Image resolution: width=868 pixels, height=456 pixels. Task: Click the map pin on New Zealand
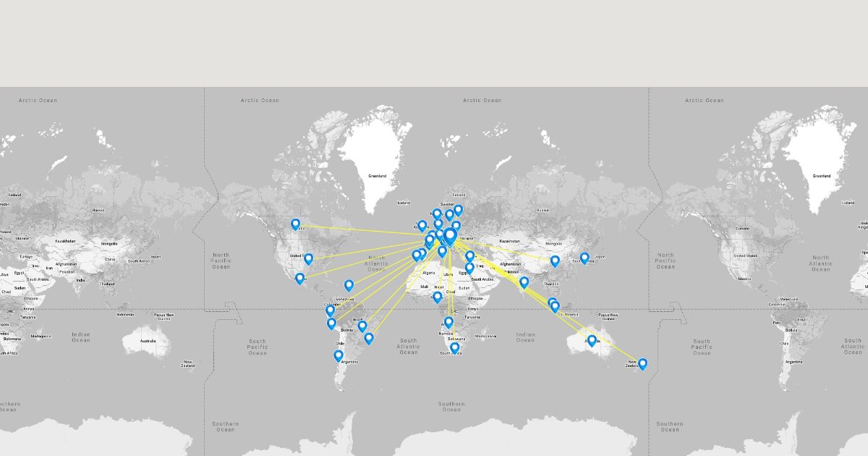click(642, 363)
